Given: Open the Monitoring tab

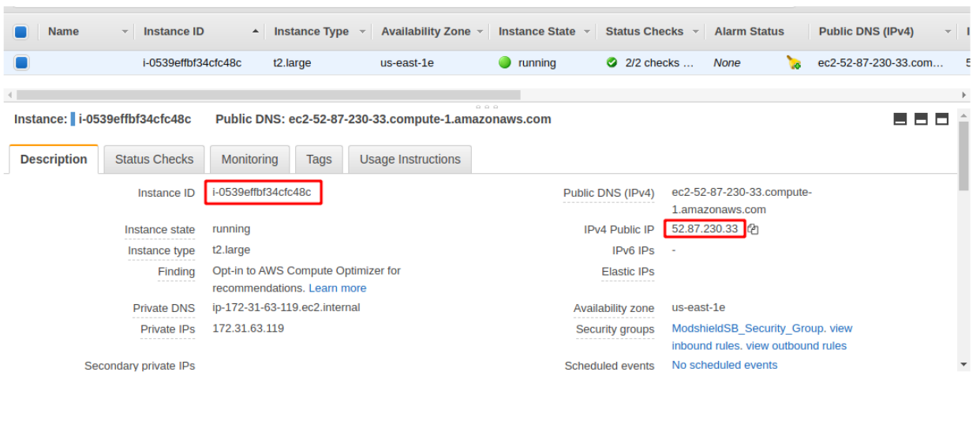Looking at the screenshot, I should coord(249,160).
